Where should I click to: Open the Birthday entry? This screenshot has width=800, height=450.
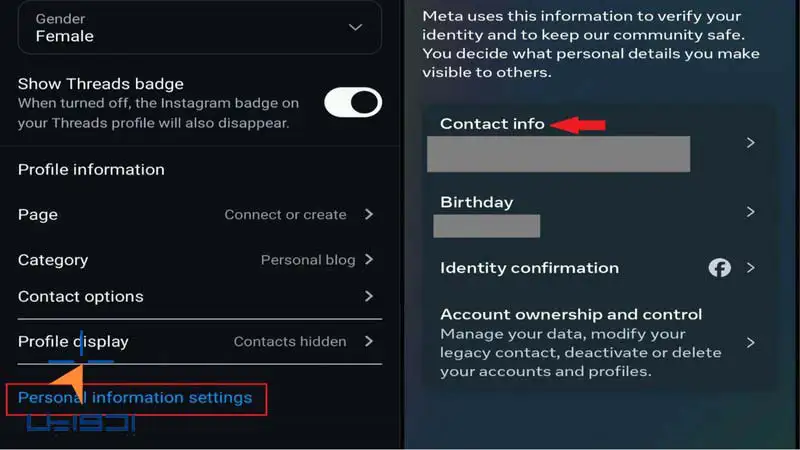click(598, 214)
